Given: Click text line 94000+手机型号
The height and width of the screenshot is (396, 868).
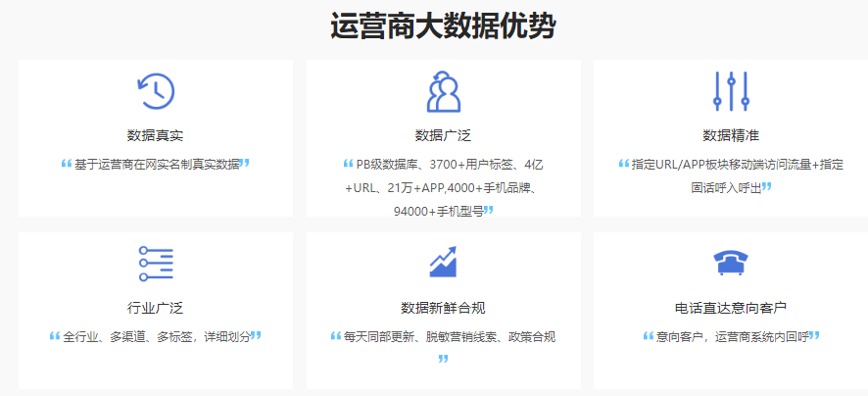Looking at the screenshot, I should pos(439,211).
